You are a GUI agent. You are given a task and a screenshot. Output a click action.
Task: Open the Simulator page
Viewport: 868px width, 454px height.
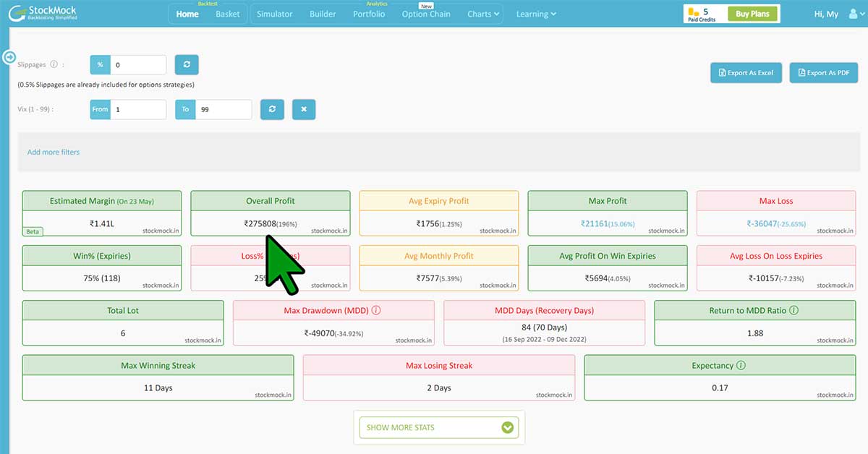point(275,14)
